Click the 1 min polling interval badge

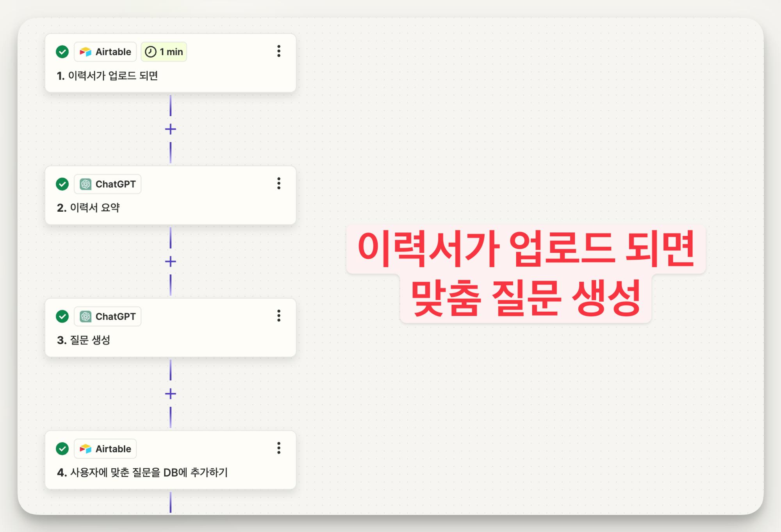[x=164, y=52]
